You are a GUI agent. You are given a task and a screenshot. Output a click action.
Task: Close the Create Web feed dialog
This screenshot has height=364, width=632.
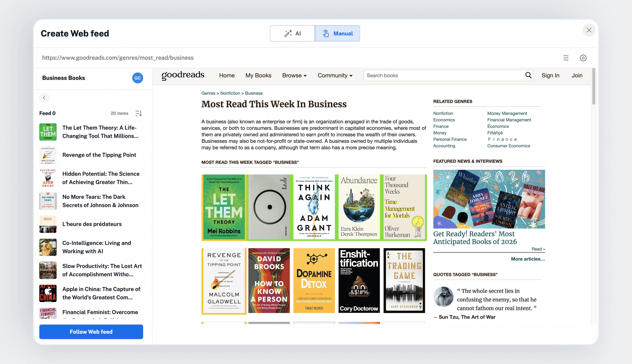pyautogui.click(x=589, y=30)
